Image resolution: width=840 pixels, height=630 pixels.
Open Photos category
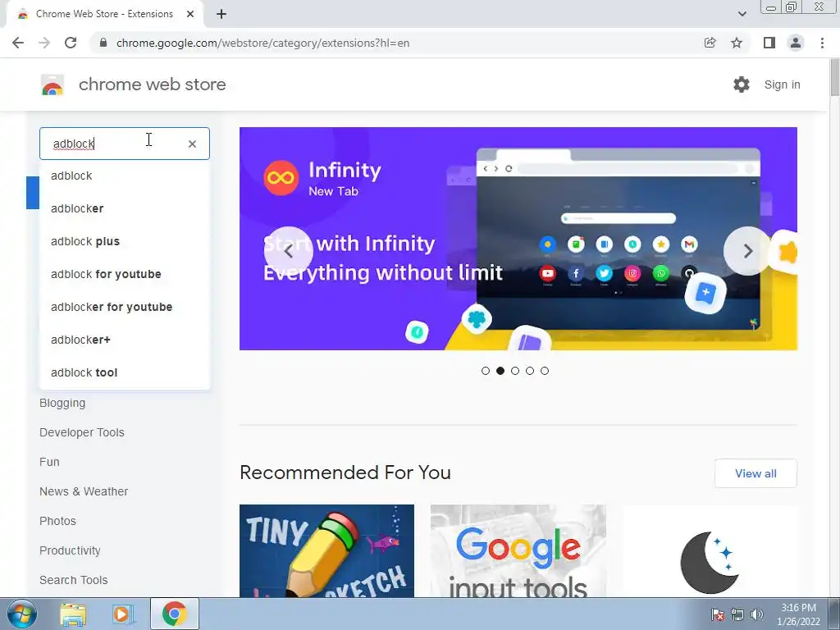(x=57, y=521)
